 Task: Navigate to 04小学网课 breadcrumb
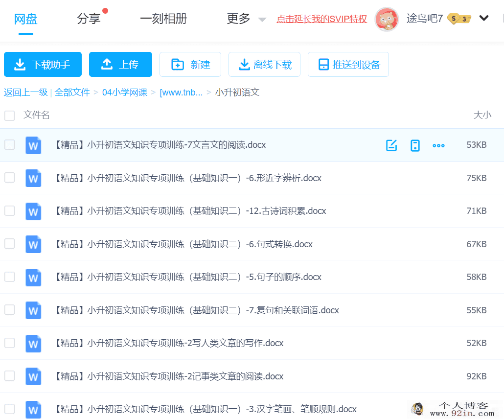click(x=125, y=93)
